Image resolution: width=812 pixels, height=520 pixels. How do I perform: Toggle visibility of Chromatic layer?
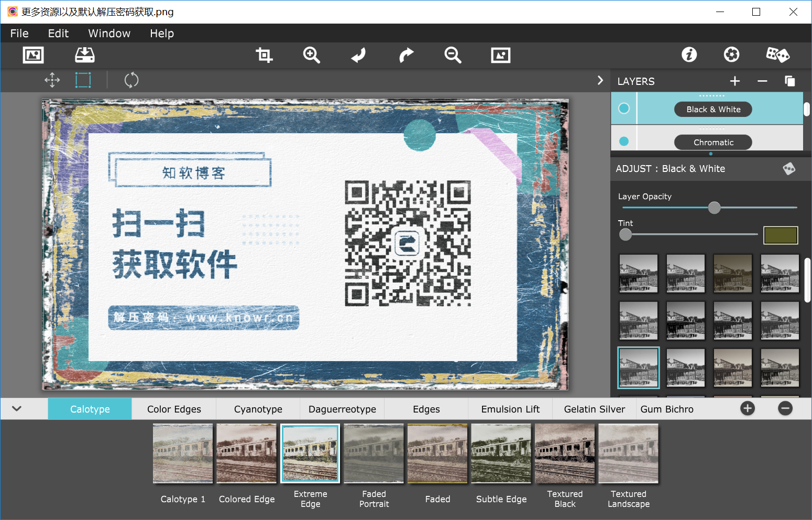(x=624, y=141)
